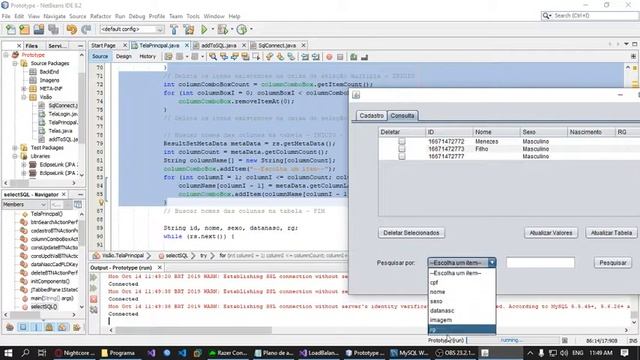Check Deletar box for Menezes row
This screenshot has height=360, width=640.
(x=402, y=141)
